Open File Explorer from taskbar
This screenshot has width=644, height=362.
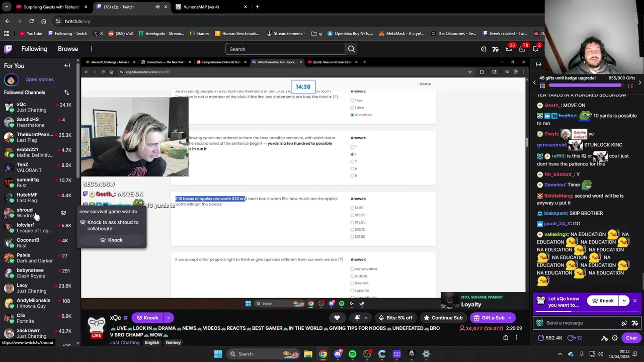point(308,354)
